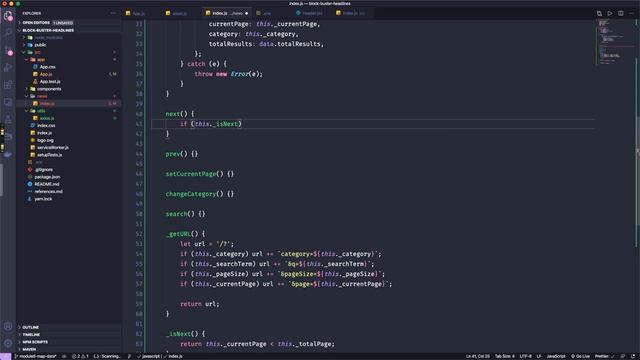
Task: Select the active index.js news tab
Action: click(227, 13)
